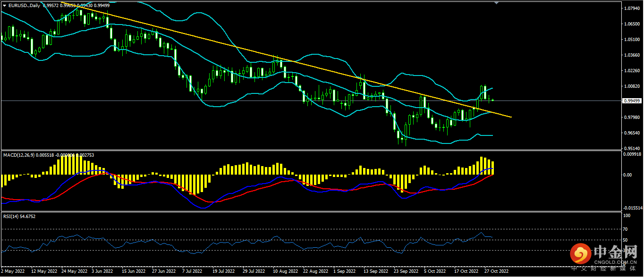Click the 7 Jul 2022 date label
The height and width of the screenshot is (277, 644).
[193, 272]
